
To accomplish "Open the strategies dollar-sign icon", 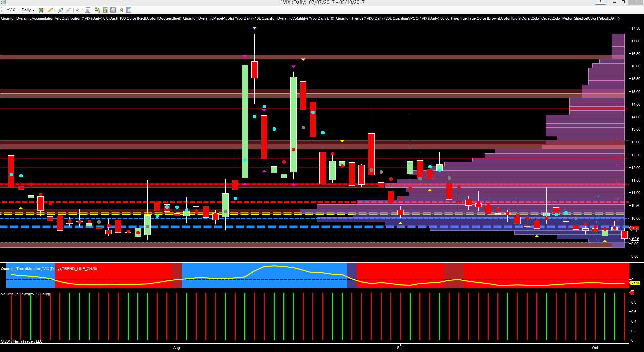I will 121,10.
